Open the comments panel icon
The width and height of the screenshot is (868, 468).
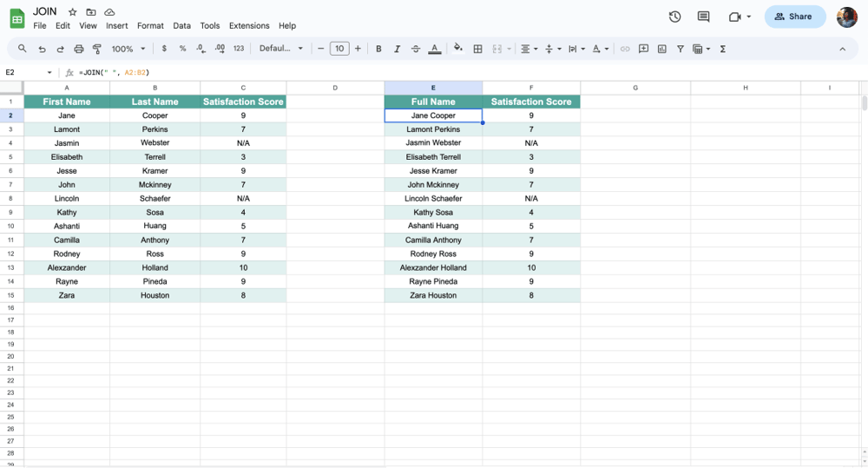point(703,16)
